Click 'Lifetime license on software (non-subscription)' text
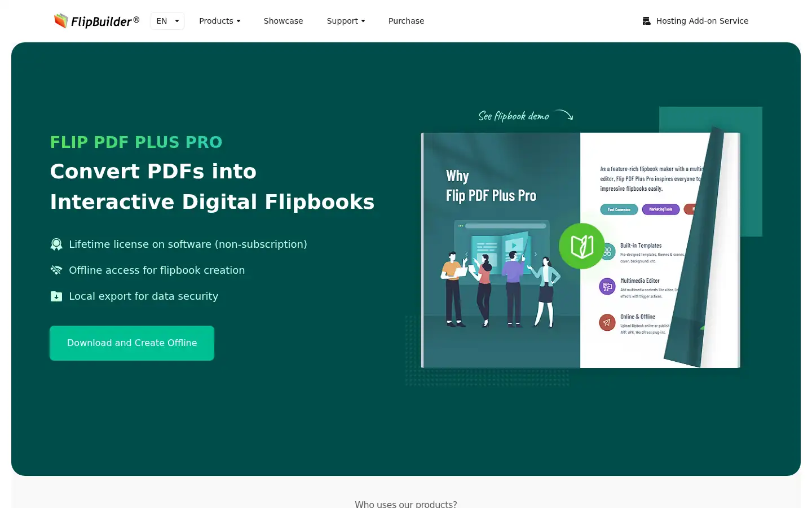 [188, 244]
